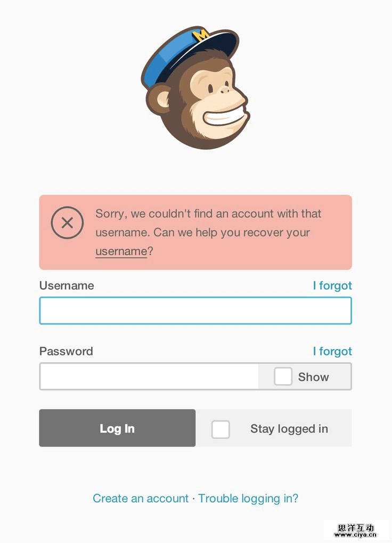
Task: Click the Username field label
Action: [x=67, y=285]
